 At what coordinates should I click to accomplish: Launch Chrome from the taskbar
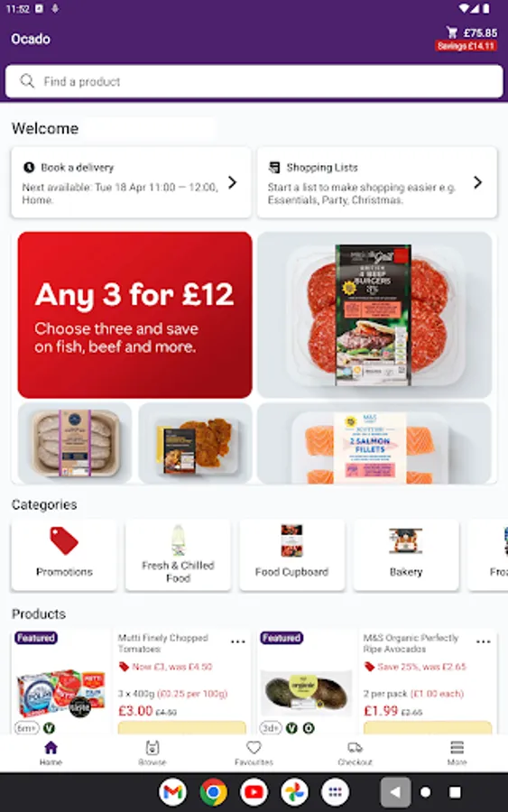click(x=213, y=792)
